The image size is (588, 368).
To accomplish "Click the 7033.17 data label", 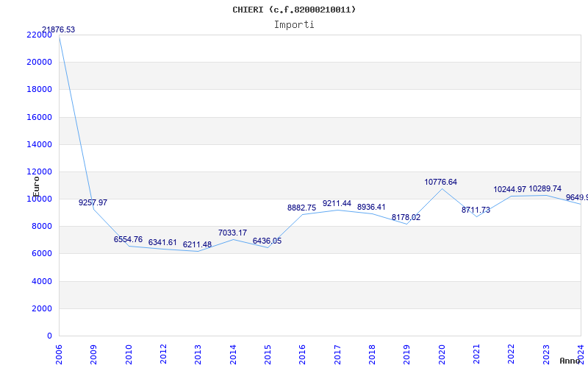I will point(232,233).
